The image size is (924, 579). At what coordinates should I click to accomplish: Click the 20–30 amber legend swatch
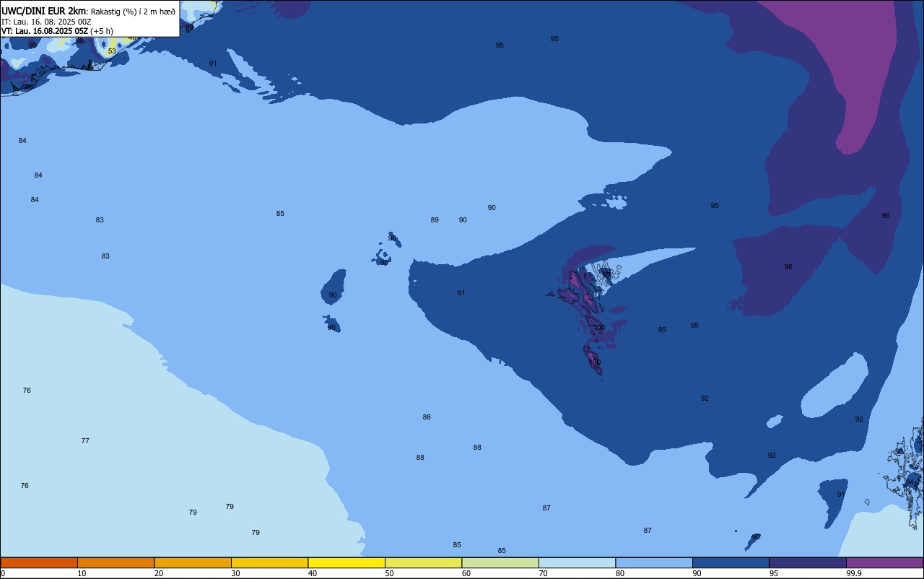click(193, 562)
